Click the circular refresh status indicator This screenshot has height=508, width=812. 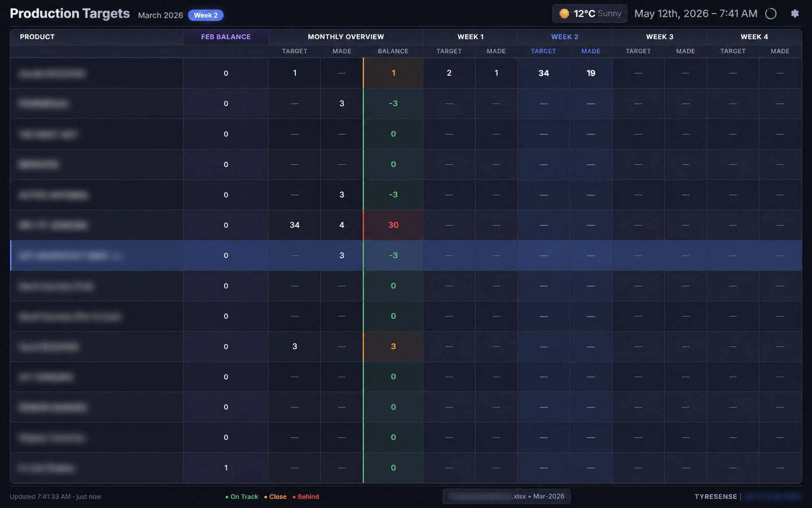[x=771, y=14]
